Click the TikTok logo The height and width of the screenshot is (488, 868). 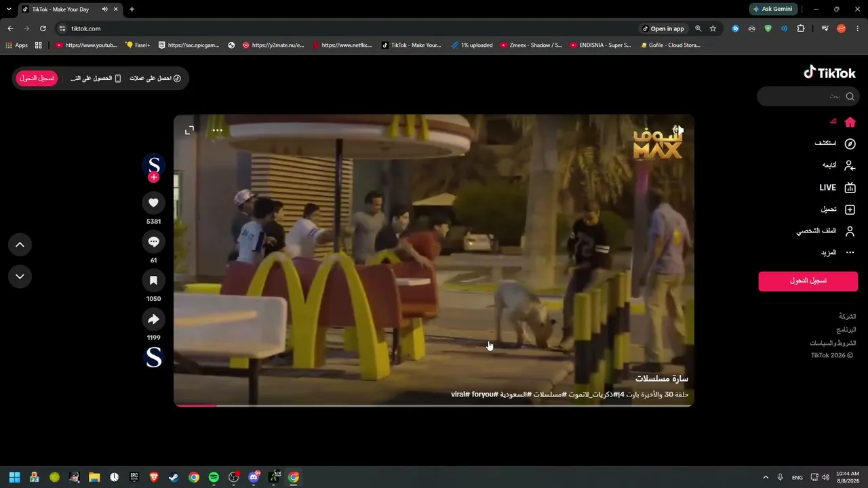[829, 73]
